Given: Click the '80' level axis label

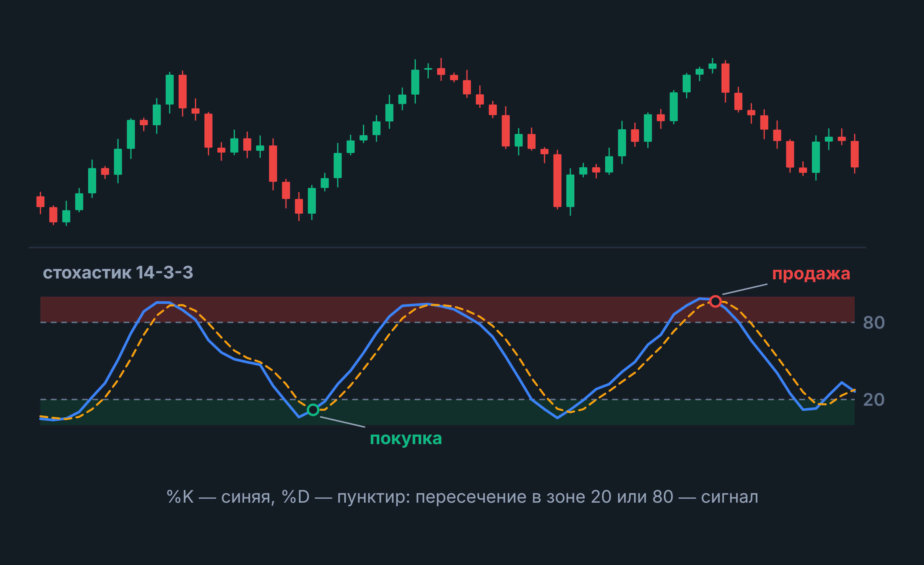Looking at the screenshot, I should coord(874,323).
